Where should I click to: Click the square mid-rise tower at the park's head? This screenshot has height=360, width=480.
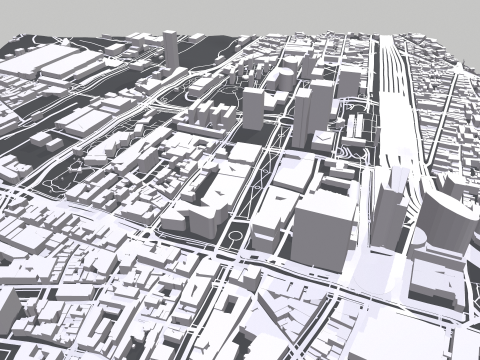tap(253, 108)
